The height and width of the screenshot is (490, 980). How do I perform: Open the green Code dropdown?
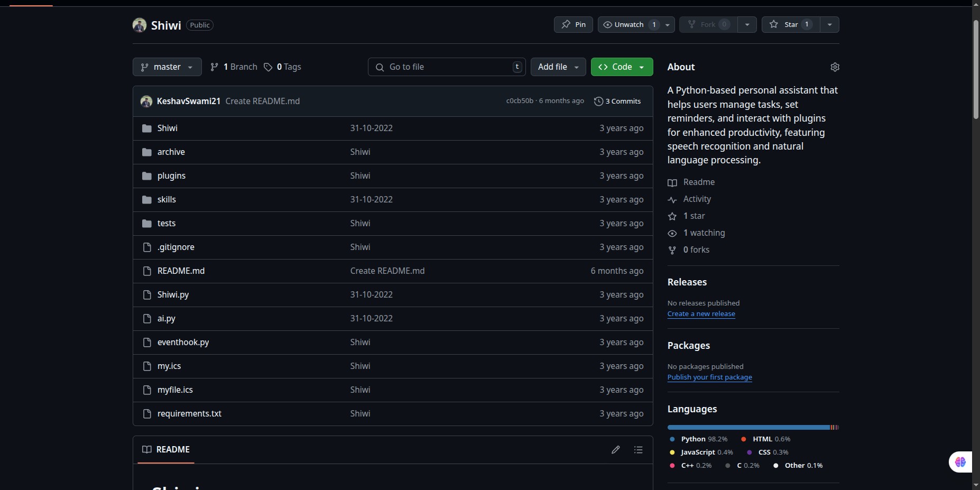pos(622,67)
